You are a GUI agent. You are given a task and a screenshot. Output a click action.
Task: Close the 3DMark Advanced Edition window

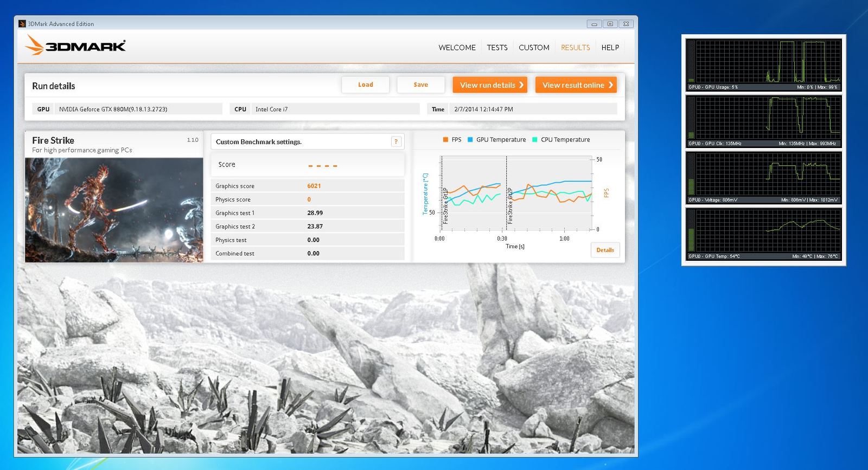[626, 24]
